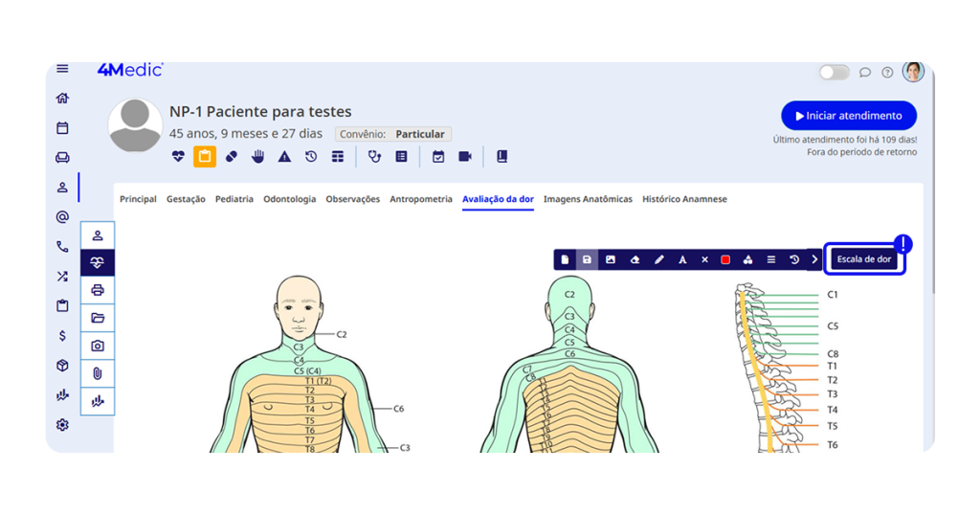This screenshot has height=515, width=980.
Task: Choose the text tool in drawing toolbar
Action: pos(682,259)
